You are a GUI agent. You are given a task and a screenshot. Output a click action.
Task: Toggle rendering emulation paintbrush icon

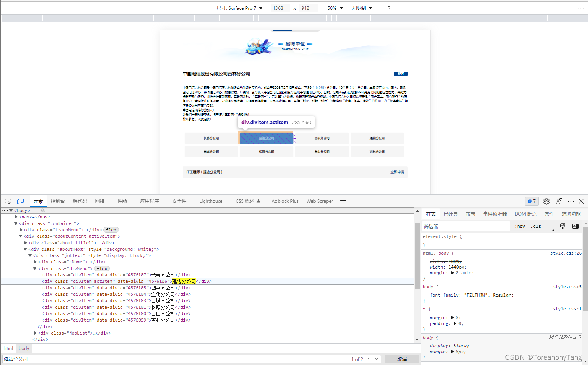563,226
